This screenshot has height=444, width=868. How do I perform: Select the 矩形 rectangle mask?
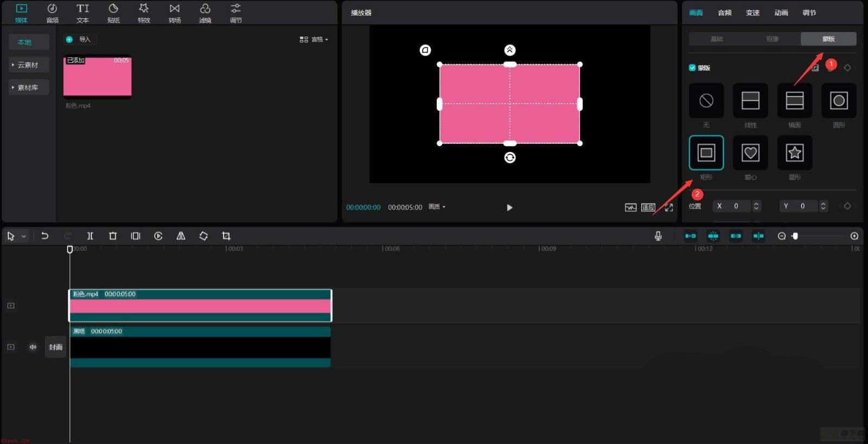pyautogui.click(x=706, y=153)
